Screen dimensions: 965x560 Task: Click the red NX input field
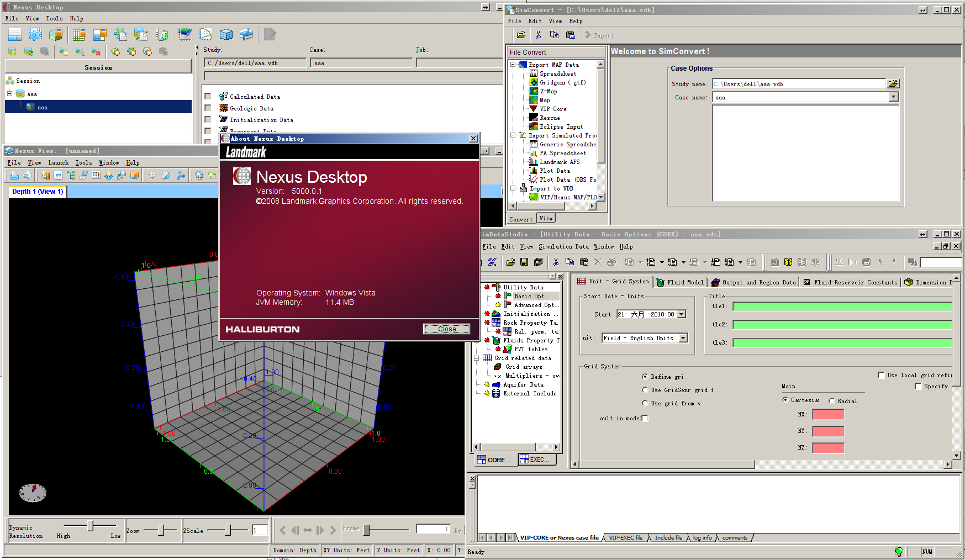coord(828,414)
